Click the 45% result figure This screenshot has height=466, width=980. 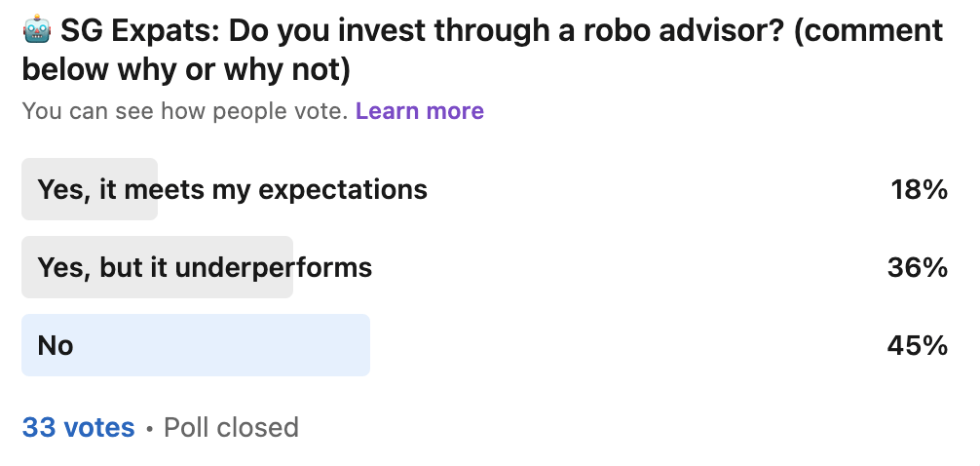click(918, 345)
